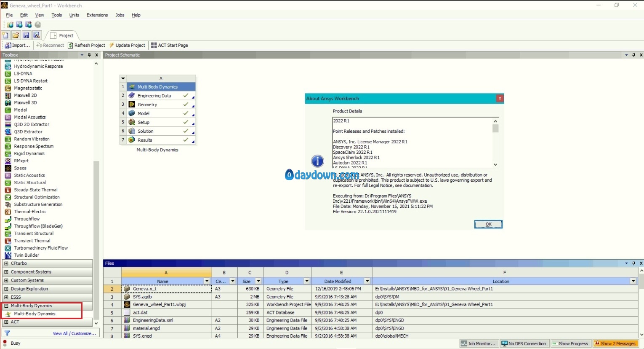
Task: Open the Units menu
Action: pyautogui.click(x=74, y=15)
